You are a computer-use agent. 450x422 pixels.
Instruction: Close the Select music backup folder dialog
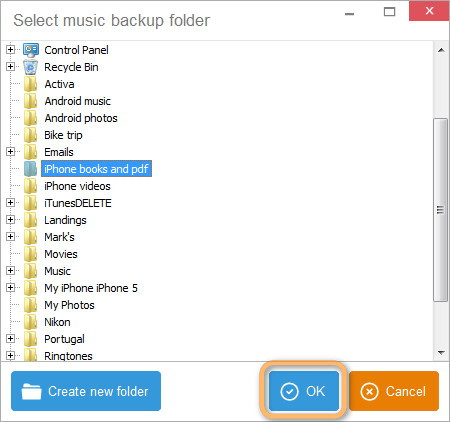pyautogui.click(x=429, y=11)
